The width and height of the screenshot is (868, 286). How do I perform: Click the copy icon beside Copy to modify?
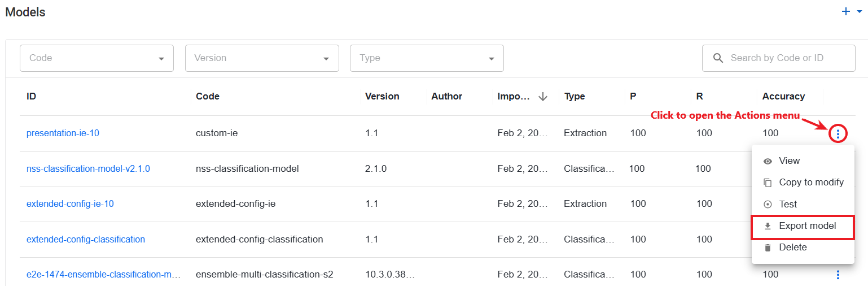768,183
